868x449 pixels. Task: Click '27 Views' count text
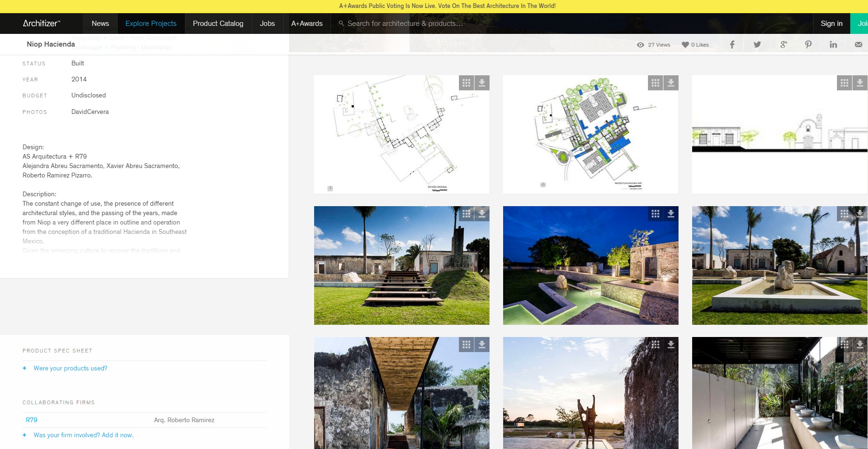[659, 45]
